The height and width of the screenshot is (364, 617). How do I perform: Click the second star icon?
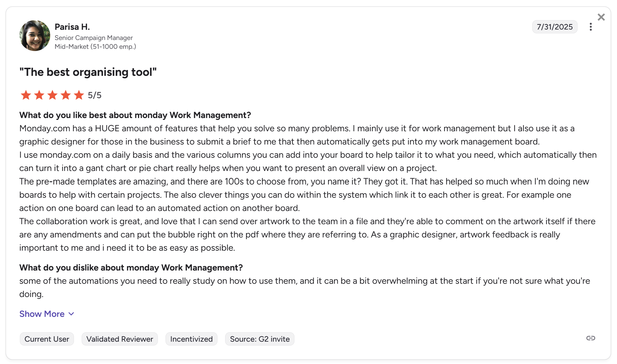coord(39,95)
